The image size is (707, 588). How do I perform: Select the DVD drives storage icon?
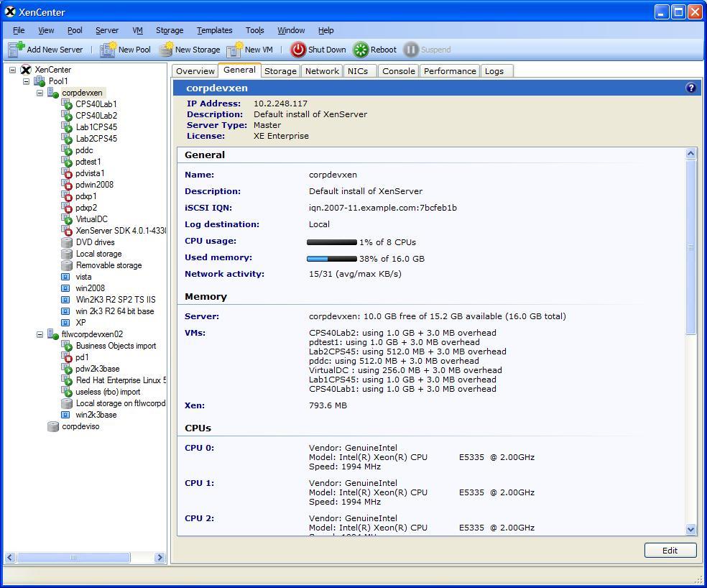click(x=67, y=242)
